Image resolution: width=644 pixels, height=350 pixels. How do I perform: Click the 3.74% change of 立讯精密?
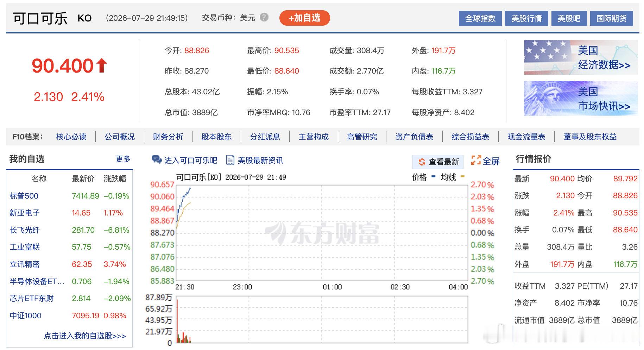coord(115,264)
